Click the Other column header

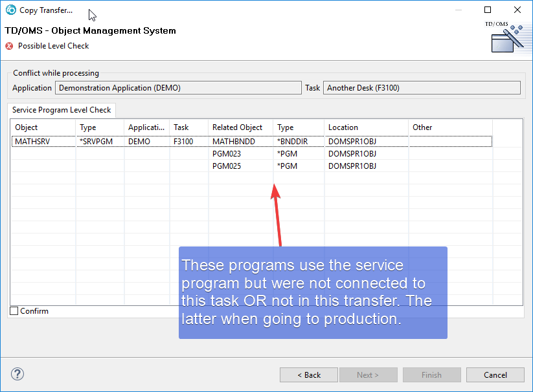[449, 127]
